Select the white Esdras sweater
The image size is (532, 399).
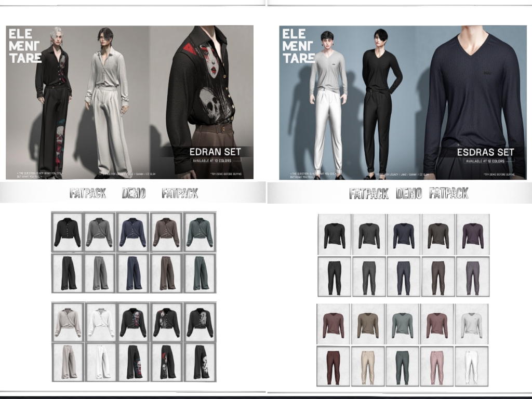click(x=471, y=325)
